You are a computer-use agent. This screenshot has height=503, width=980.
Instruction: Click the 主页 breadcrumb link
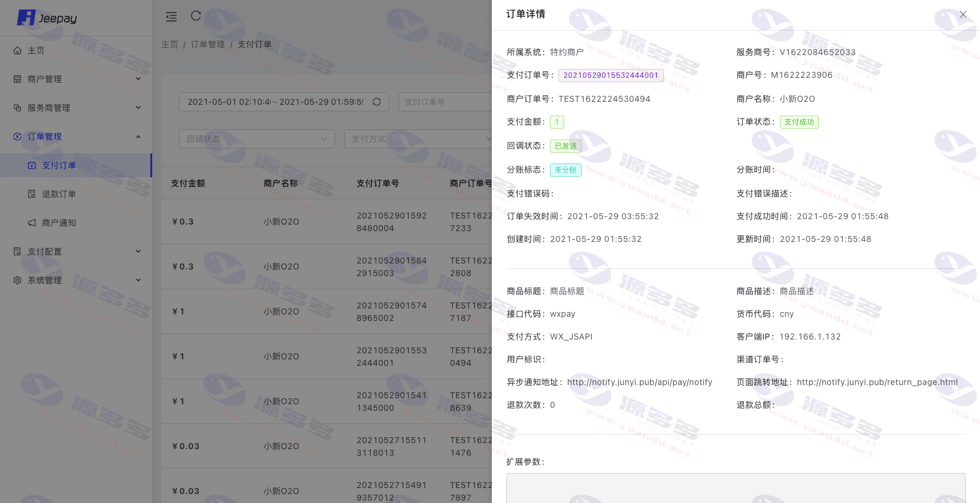click(x=170, y=44)
